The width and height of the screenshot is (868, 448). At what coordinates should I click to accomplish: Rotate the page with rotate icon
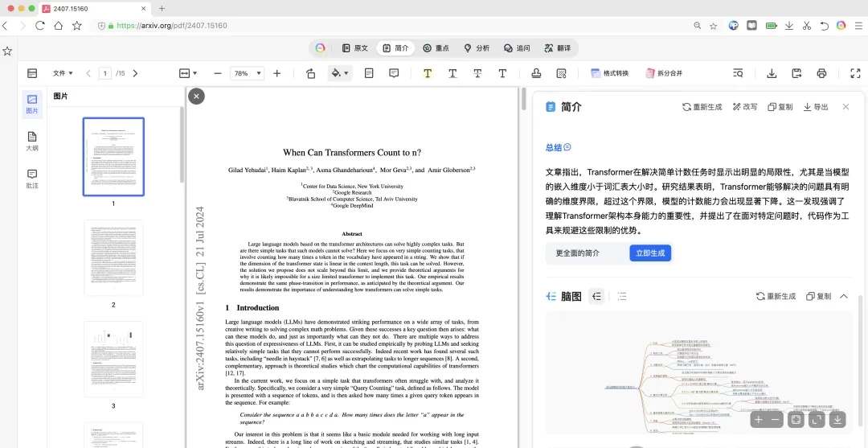point(310,73)
